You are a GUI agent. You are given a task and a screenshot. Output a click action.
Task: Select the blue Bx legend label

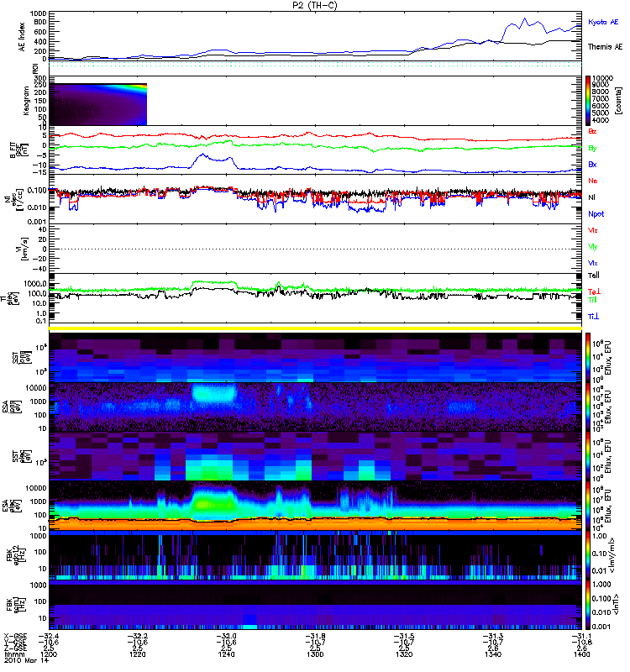pos(592,165)
